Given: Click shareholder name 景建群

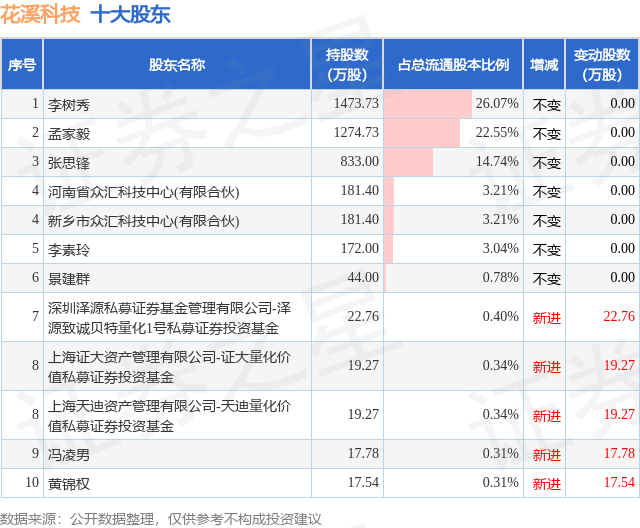Looking at the screenshot, I should click(69, 279).
